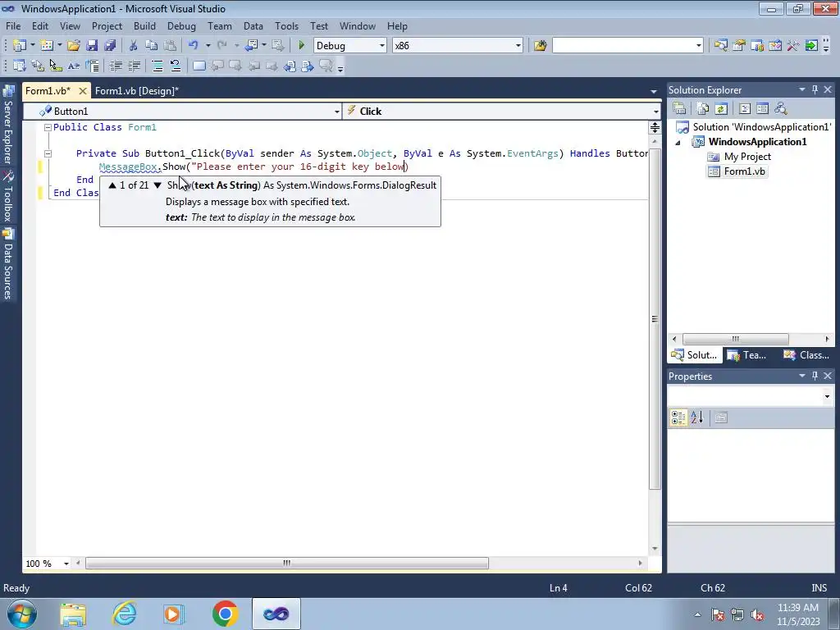Image resolution: width=840 pixels, height=630 pixels.
Task: Open the Properties Window toolbar icon
Action: (x=739, y=46)
